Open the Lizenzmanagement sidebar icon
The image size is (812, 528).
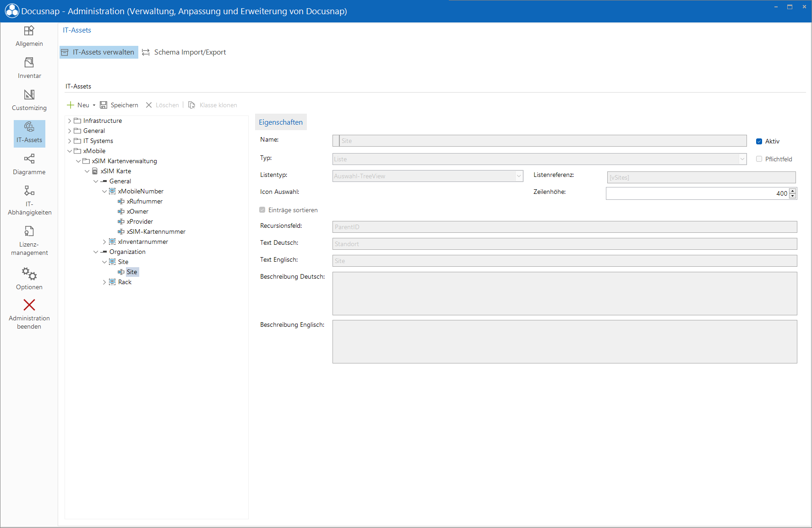pos(29,231)
